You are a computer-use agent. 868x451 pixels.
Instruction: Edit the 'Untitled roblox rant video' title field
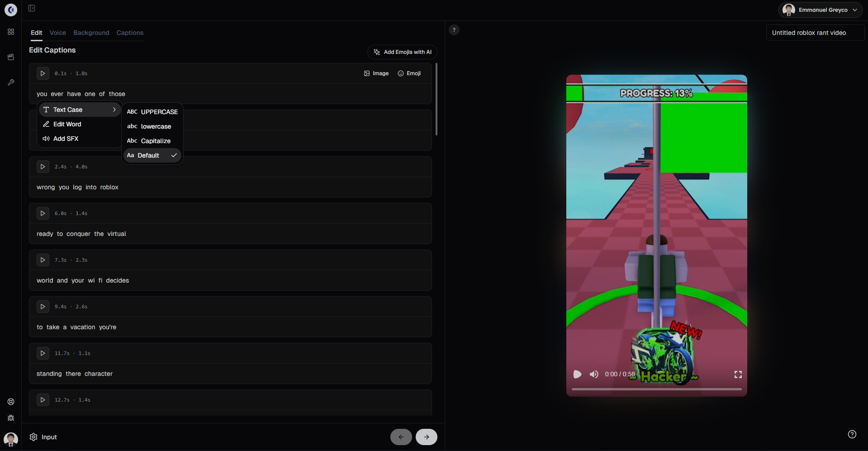coord(815,33)
